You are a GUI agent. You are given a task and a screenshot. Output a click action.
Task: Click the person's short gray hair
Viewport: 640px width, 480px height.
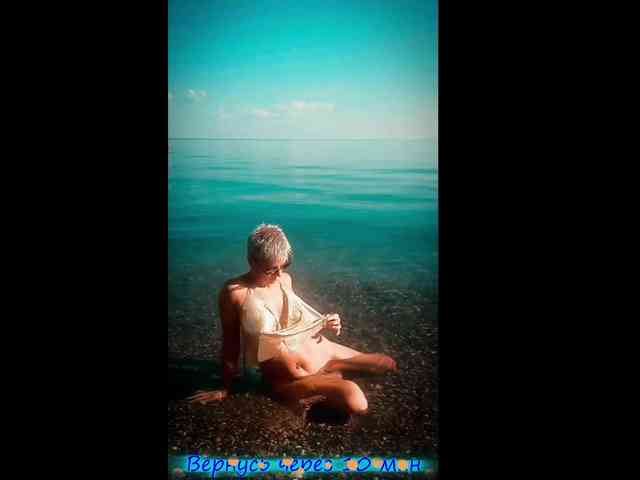click(x=267, y=241)
